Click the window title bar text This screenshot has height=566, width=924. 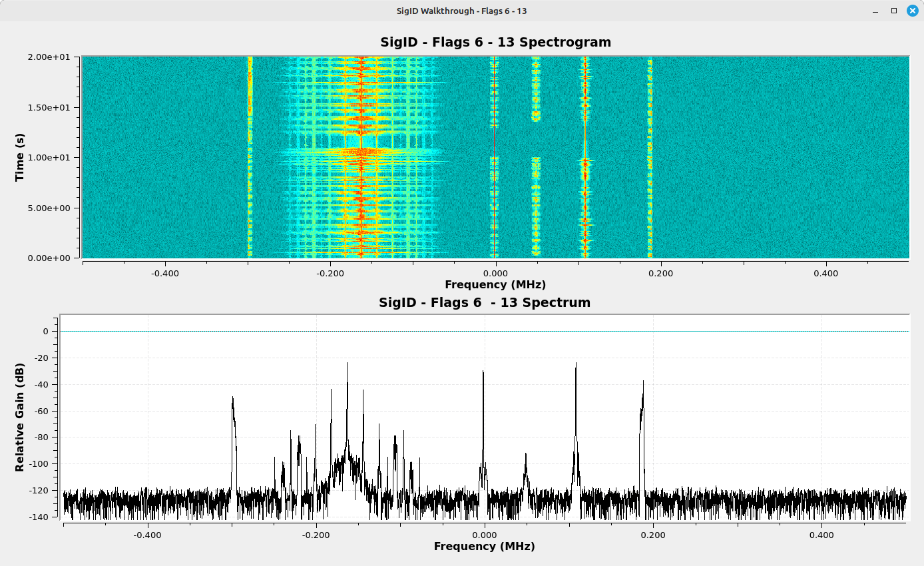pos(461,11)
